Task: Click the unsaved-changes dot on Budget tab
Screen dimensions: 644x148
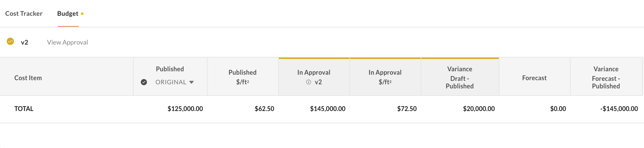Action: click(82, 14)
